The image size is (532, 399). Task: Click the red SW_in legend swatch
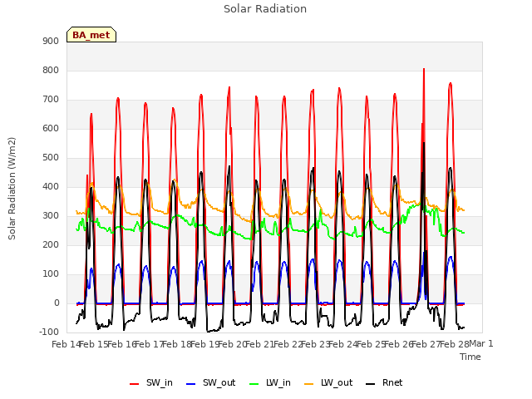click(135, 384)
